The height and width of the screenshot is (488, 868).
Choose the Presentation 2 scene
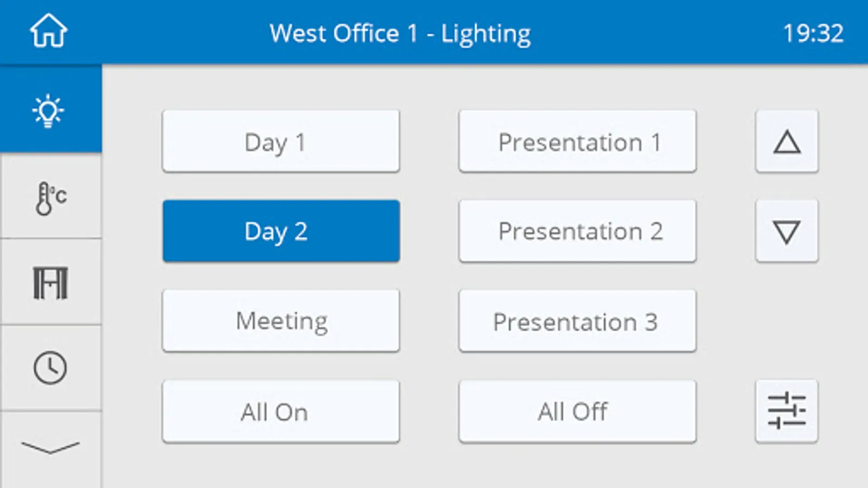coord(577,232)
